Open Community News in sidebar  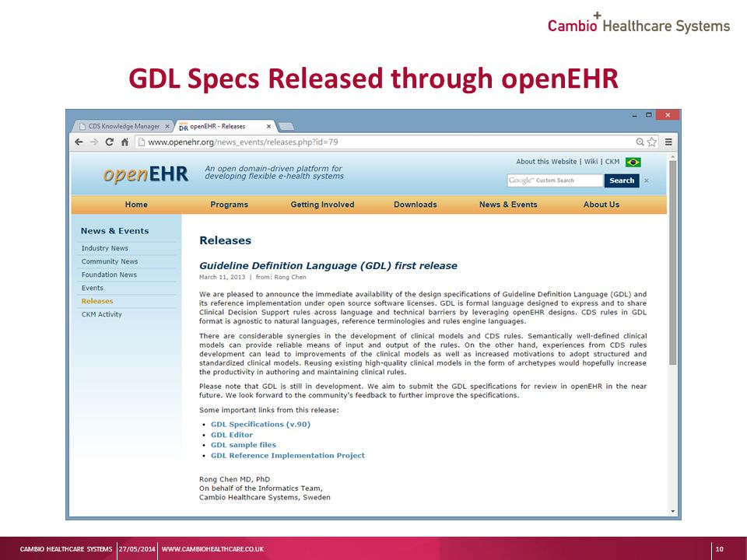(x=110, y=261)
